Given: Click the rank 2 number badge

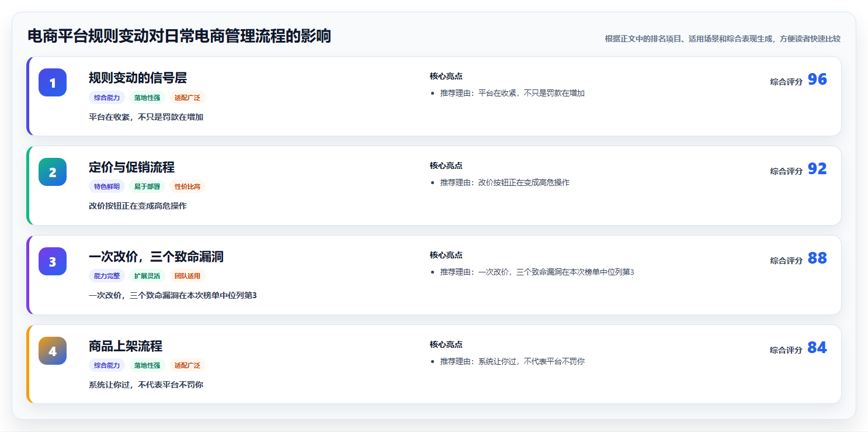Looking at the screenshot, I should click(53, 172).
